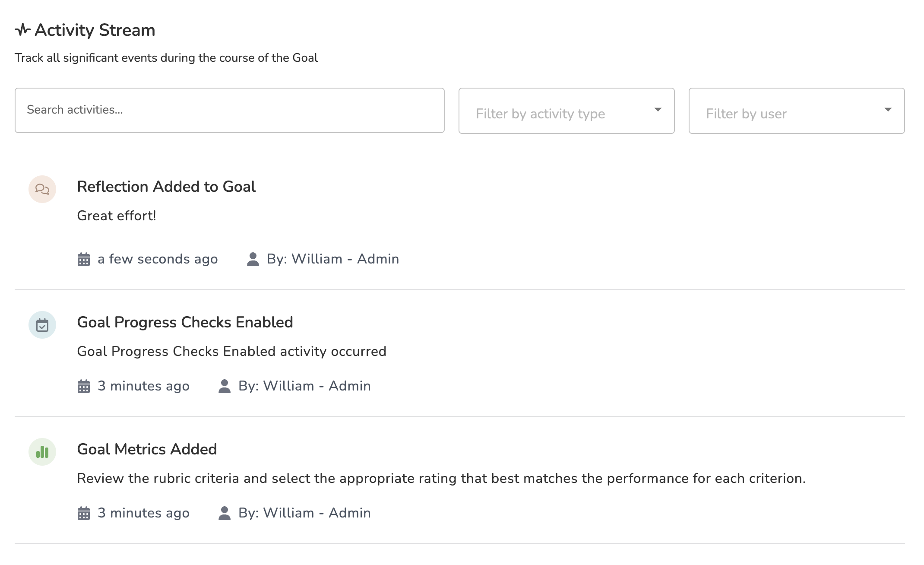924x565 pixels.
Task: Click the Activity Stream pulse icon
Action: point(22,30)
